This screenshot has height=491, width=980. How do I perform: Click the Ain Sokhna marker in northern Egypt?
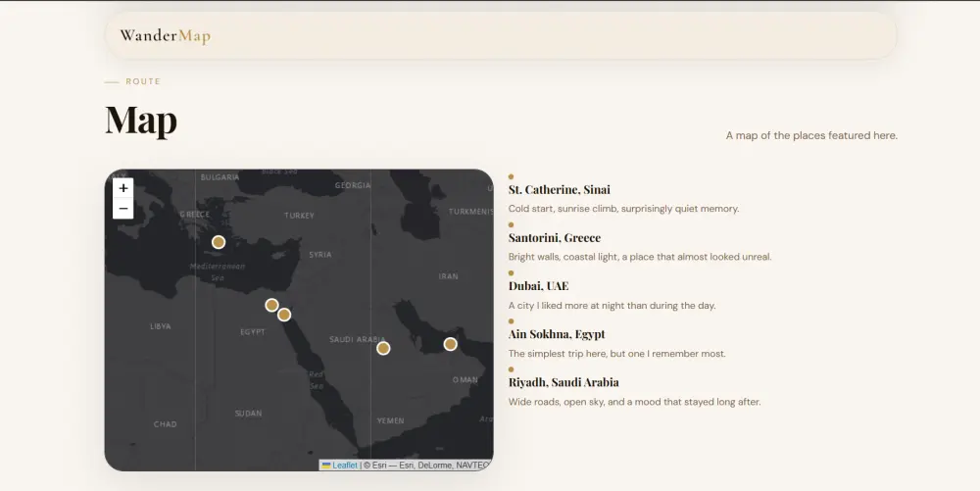[271, 305]
